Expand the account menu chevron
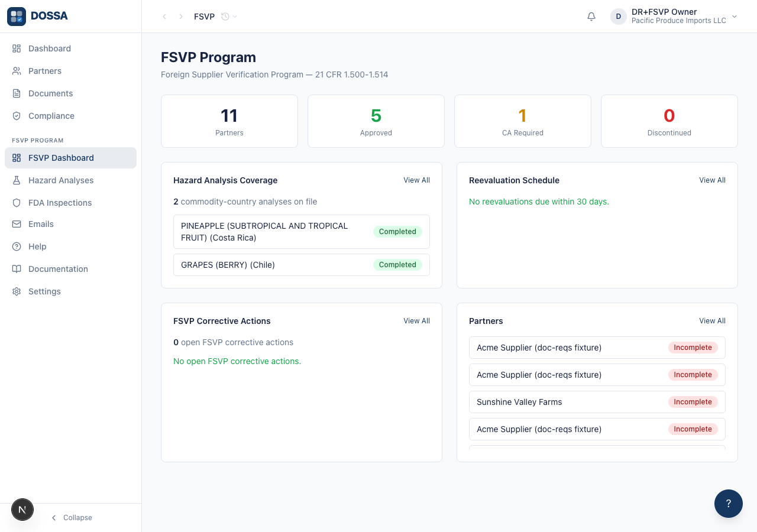The width and height of the screenshot is (757, 532). (x=735, y=17)
